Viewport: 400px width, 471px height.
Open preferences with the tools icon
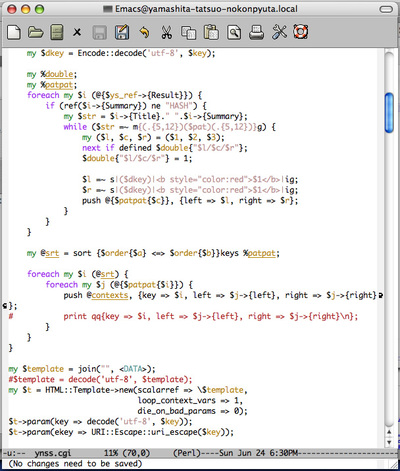(x=279, y=32)
